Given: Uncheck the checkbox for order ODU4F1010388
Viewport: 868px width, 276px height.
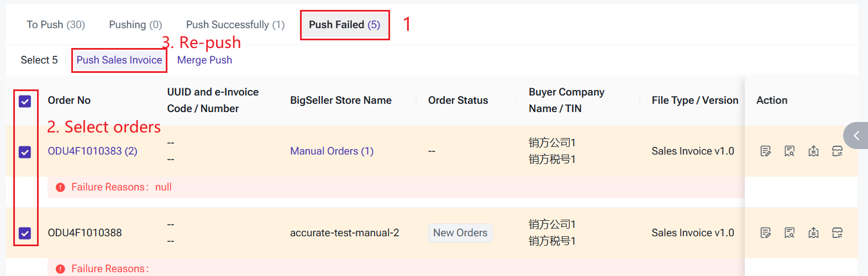Looking at the screenshot, I should [x=25, y=233].
